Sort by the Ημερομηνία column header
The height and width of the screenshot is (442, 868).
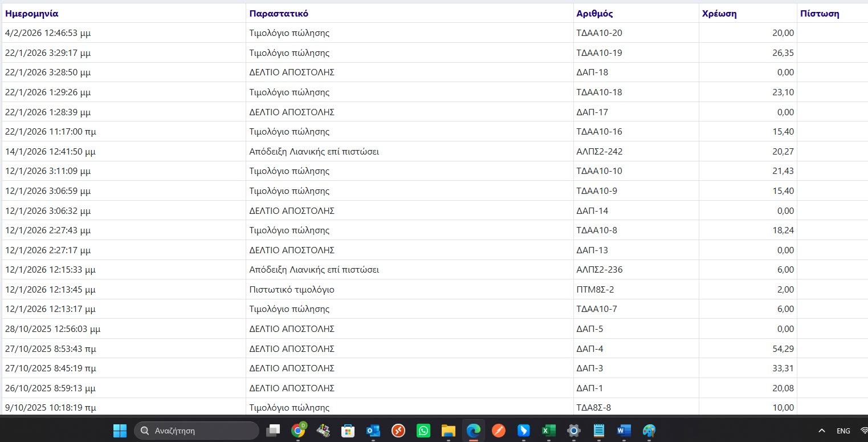click(31, 14)
